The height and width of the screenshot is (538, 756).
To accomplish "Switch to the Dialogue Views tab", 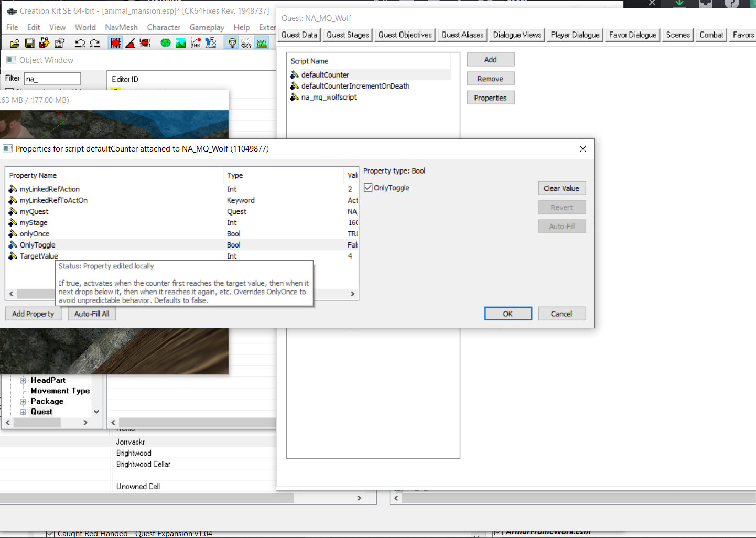I will [517, 35].
